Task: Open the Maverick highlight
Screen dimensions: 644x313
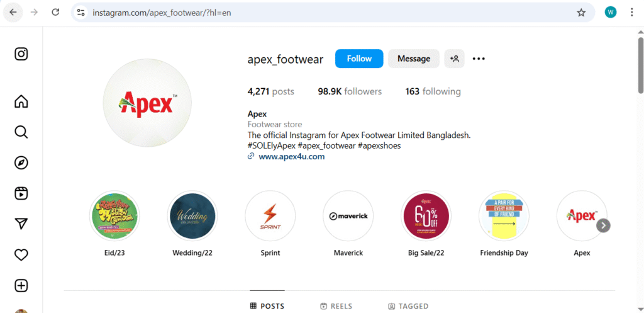Action: (348, 216)
